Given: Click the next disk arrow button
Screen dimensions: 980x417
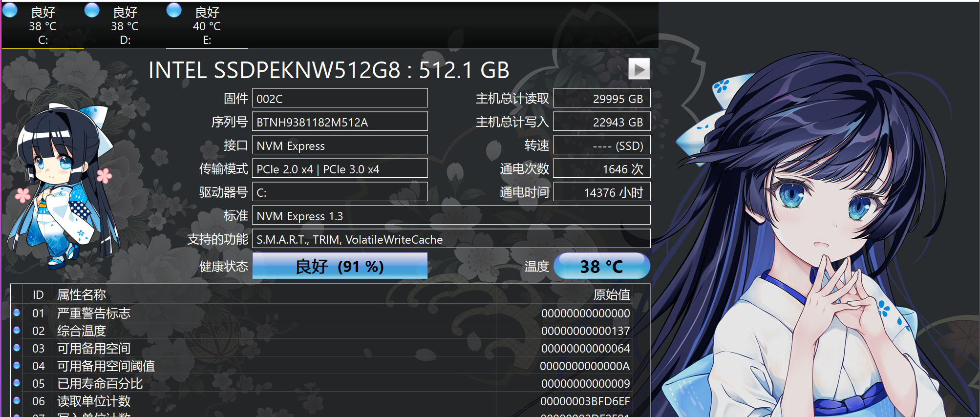Looking at the screenshot, I should pyautogui.click(x=639, y=69).
